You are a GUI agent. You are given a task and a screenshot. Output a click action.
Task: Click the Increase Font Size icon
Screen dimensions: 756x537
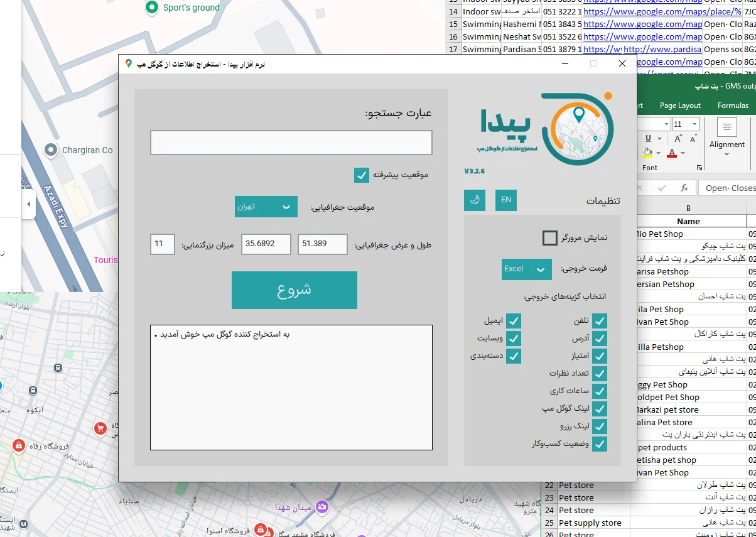coord(678,138)
